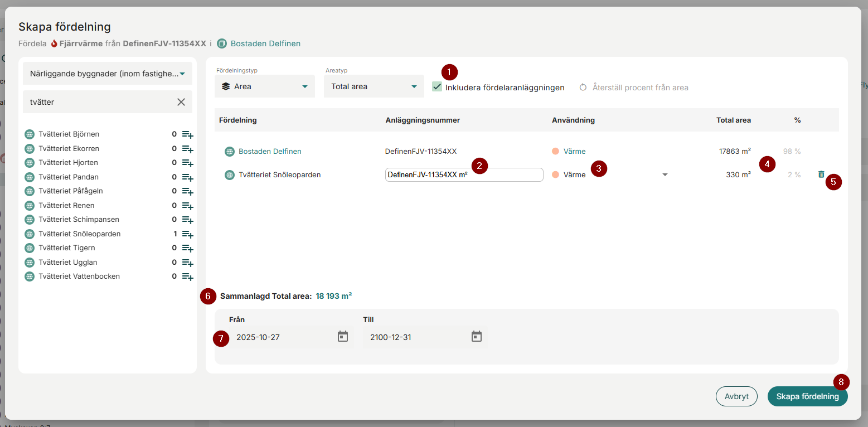868x427 pixels.
Task: Open the Fördelningstyp Area dropdown
Action: (265, 86)
